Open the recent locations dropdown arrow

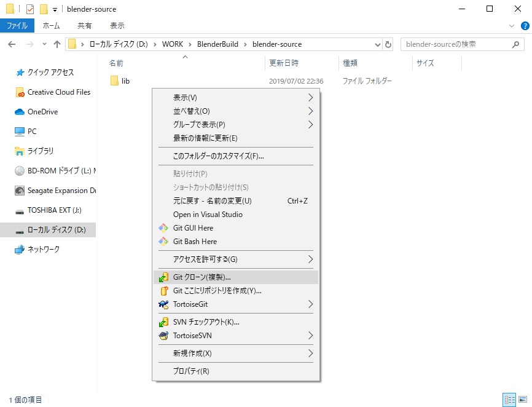tap(44, 44)
